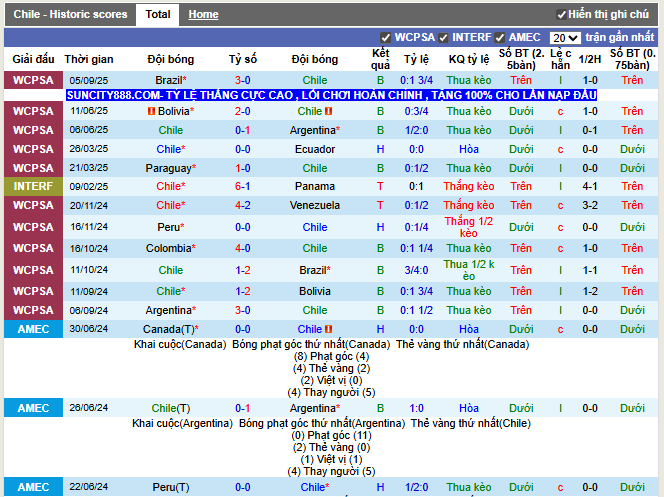Click Khai cuộc(Canada) note
The image size is (664, 497).
point(180,344)
